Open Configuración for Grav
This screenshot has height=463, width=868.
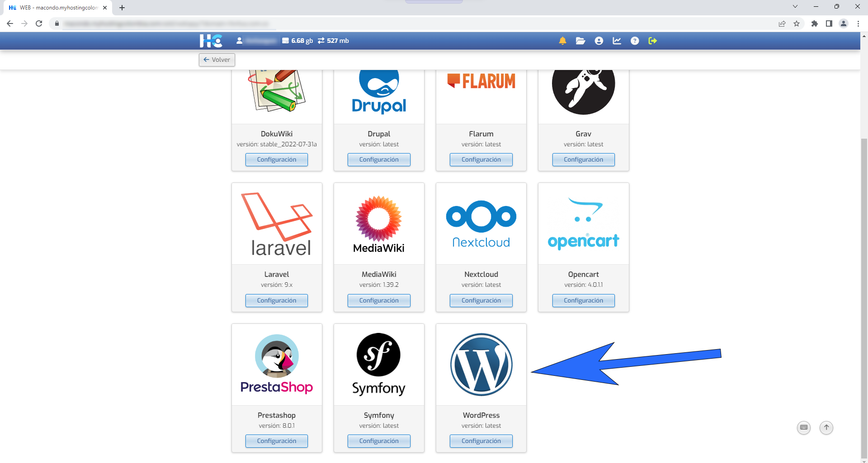click(x=583, y=159)
